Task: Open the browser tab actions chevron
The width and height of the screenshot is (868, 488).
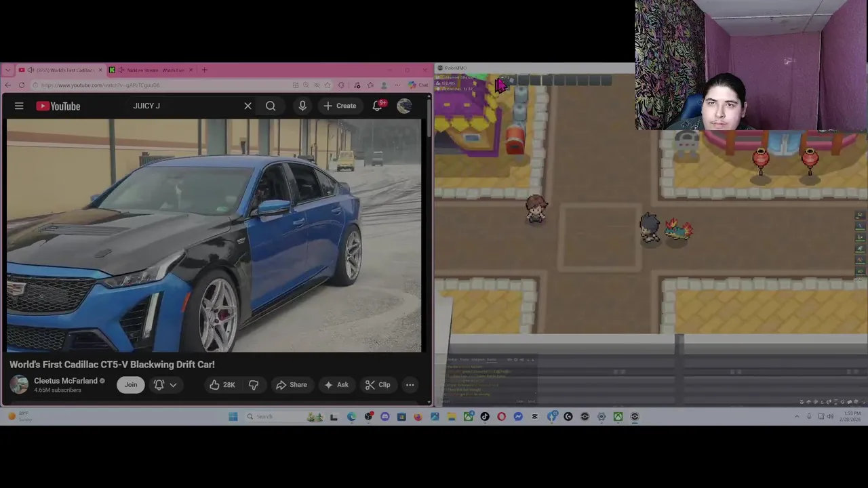Action: (7, 70)
